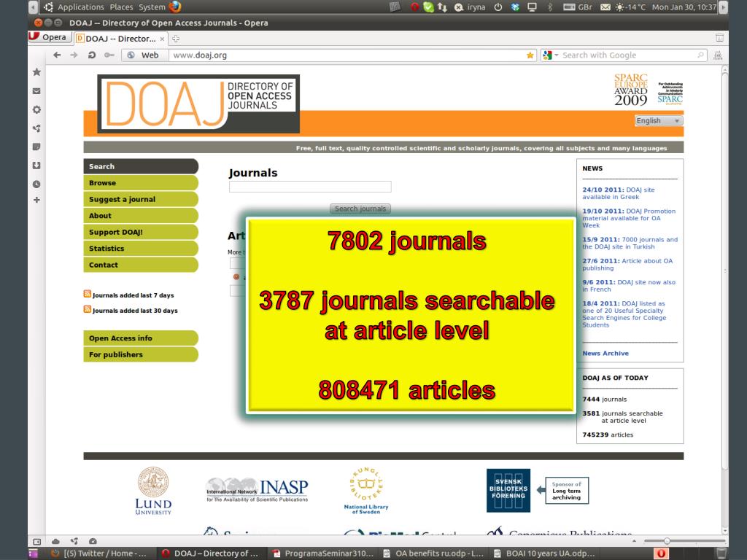747x560 pixels.
Task: Open Bookmarks panel star in sidebar
Action: point(36,72)
